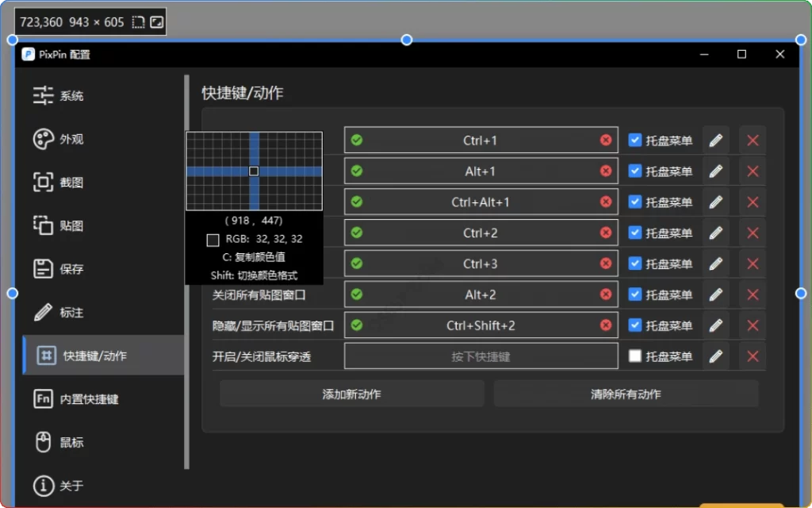The image size is (812, 508).
Task: Click the RGB color swatch in magnifier popup
Action: [211, 239]
